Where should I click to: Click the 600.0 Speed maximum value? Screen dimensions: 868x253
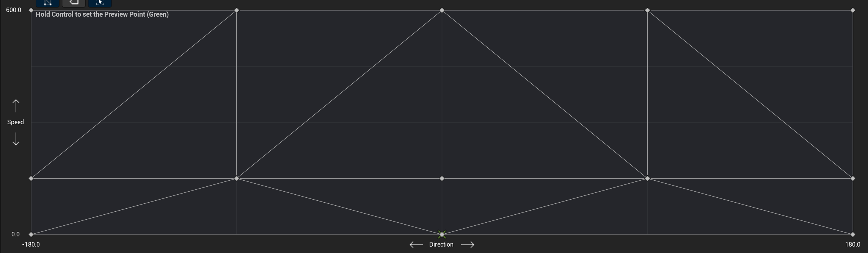[14, 10]
